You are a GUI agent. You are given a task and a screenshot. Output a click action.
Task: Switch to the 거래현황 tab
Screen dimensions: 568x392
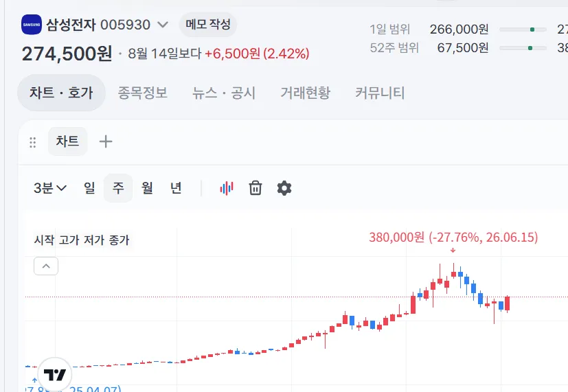click(306, 93)
